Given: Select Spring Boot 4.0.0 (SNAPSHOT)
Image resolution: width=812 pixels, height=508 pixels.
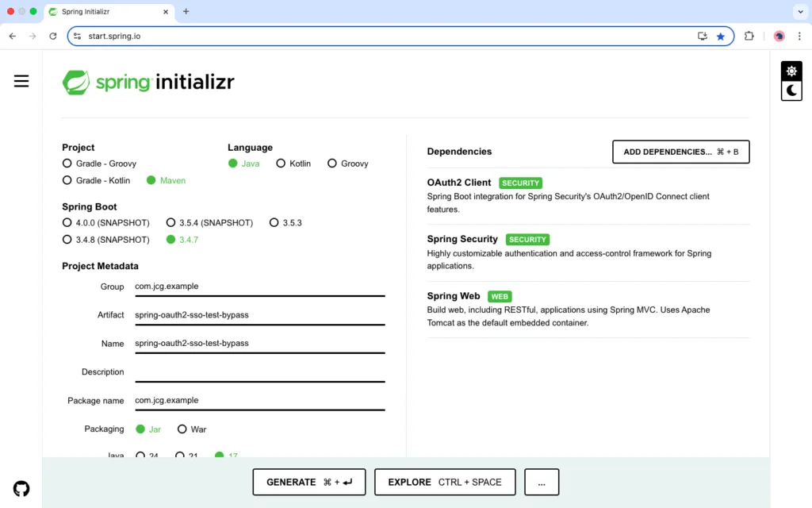Looking at the screenshot, I should (x=105, y=222).
